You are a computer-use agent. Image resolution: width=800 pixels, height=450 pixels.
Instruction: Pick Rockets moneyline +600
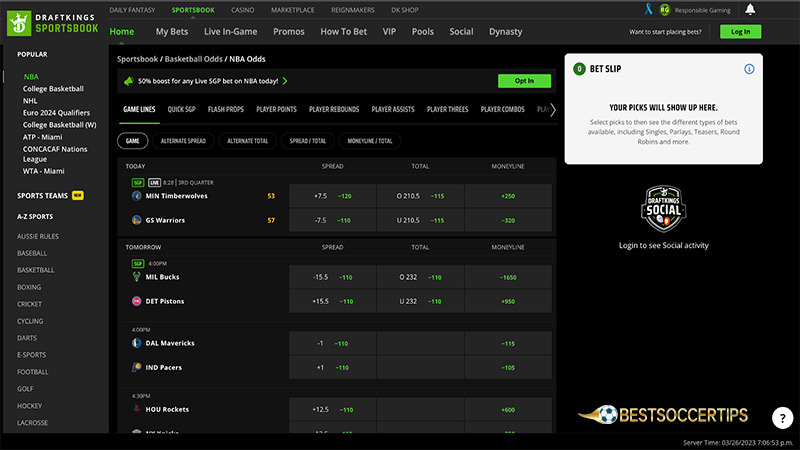pyautogui.click(x=508, y=410)
